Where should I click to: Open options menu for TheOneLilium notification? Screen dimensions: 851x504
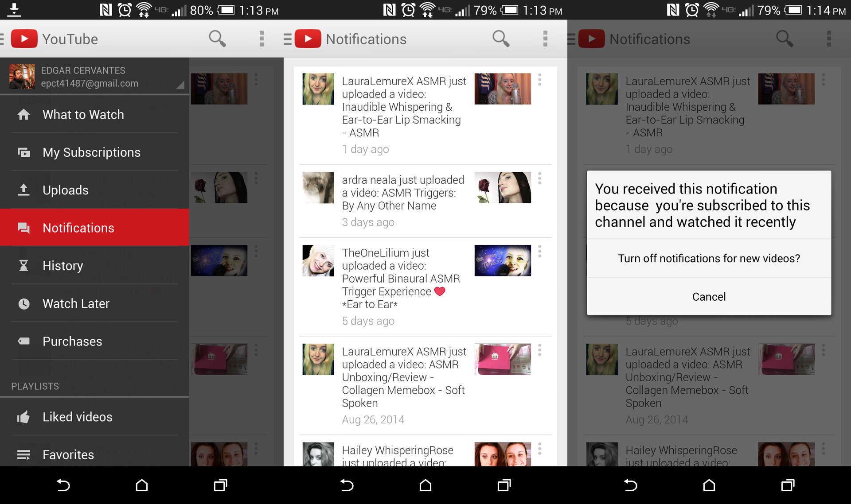[x=539, y=252]
